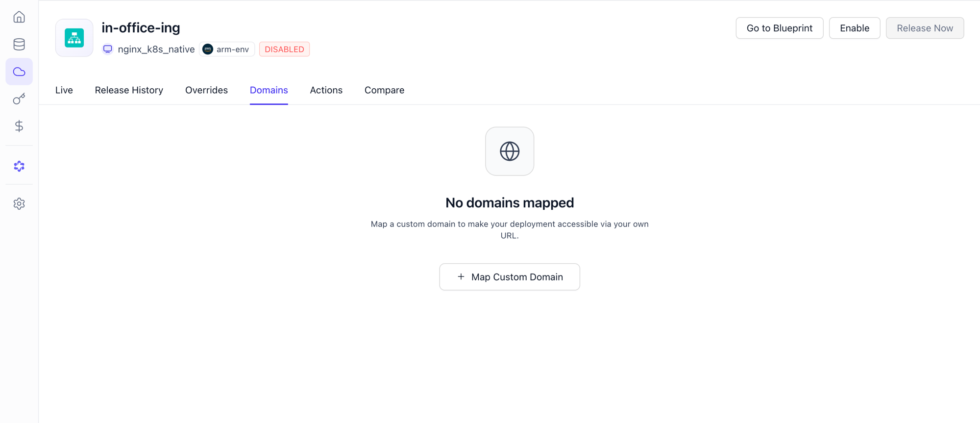Click the nginx_k8s_native blueprint label
The width and height of the screenshot is (980, 423).
(156, 49)
